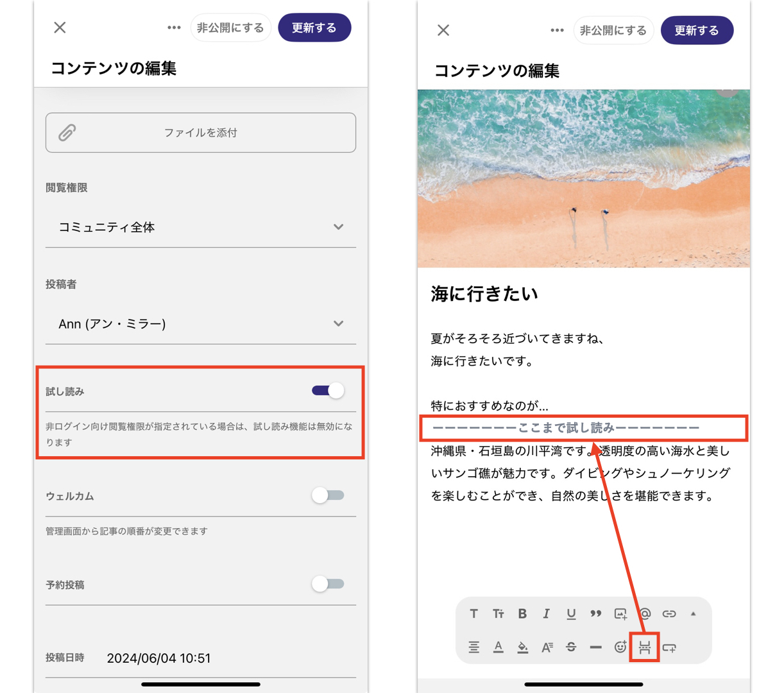Image resolution: width=784 pixels, height=693 pixels.
Task: Insert a hyperlink using the link icon
Action: (669, 614)
